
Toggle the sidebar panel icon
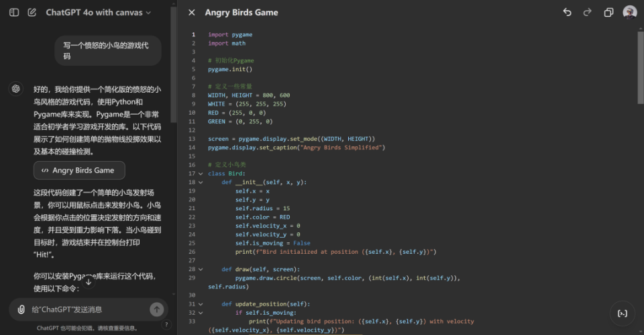(x=14, y=12)
